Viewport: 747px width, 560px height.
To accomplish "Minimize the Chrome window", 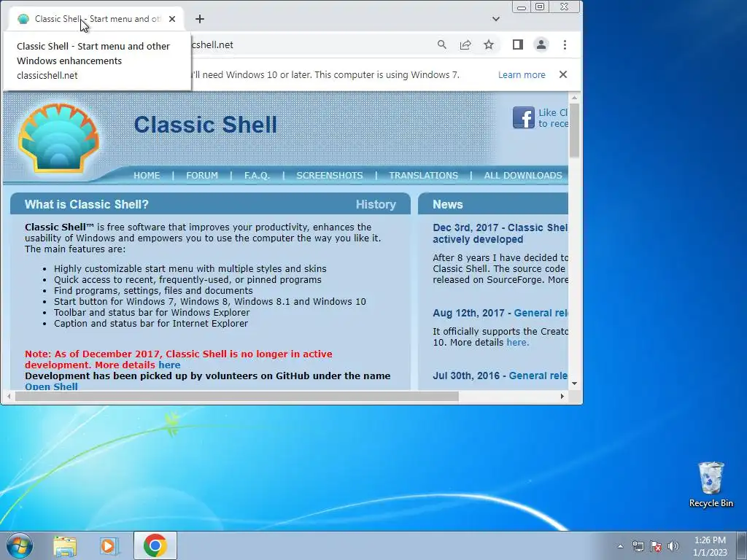I will coord(521,7).
